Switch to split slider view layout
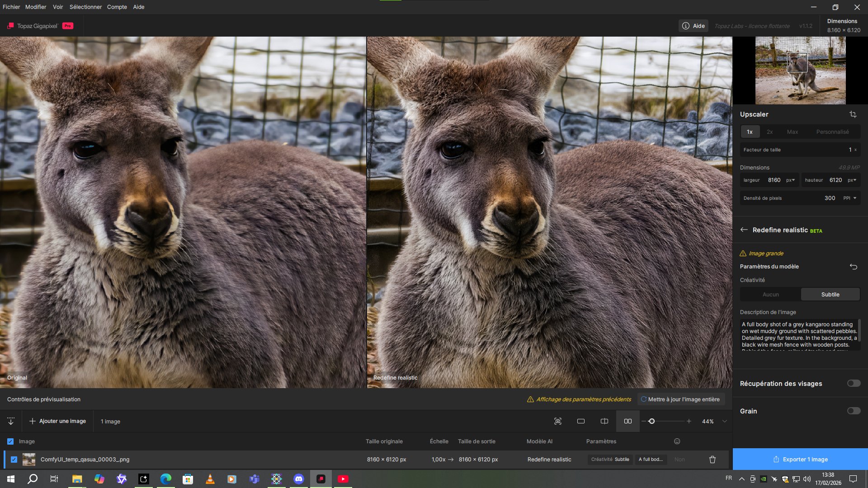Viewport: 868px width, 488px height. [604, 421]
